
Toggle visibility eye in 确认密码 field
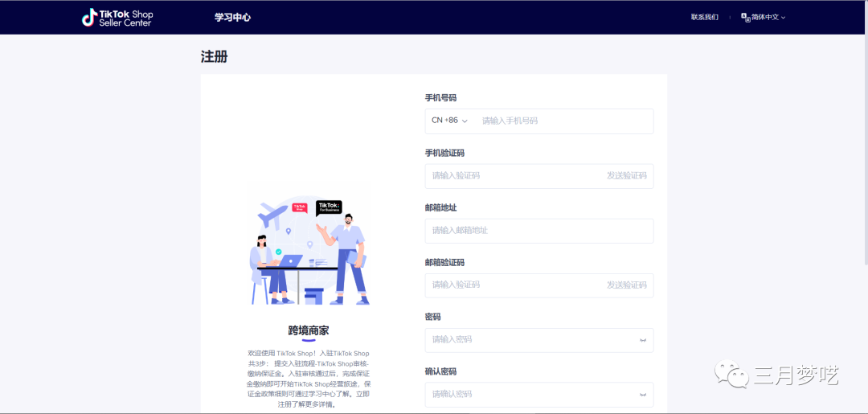(x=643, y=396)
